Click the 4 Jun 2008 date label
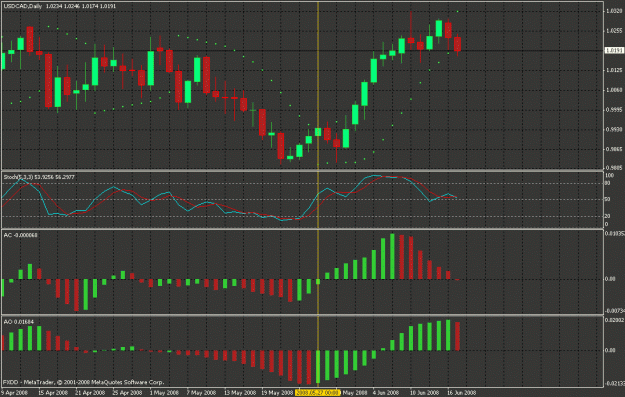 385,393
